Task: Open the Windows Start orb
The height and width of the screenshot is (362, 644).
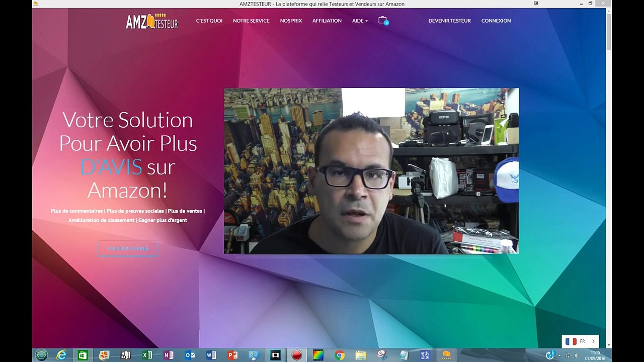Action: (41, 355)
